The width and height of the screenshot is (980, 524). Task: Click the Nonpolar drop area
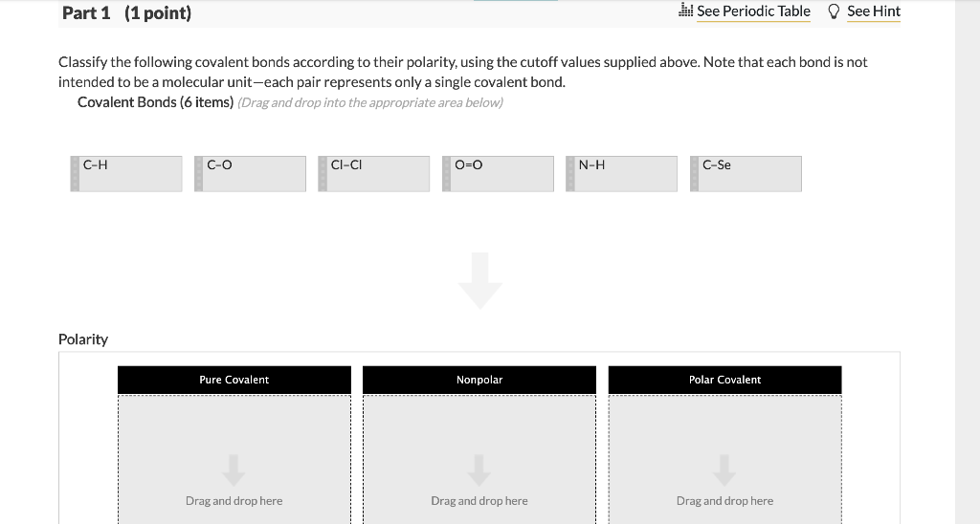(x=479, y=460)
